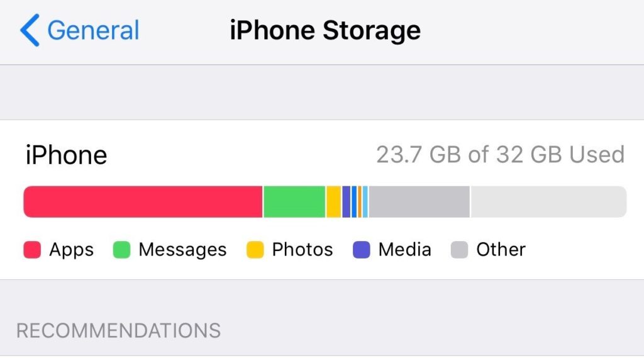The height and width of the screenshot is (358, 644).
Task: Select the red Apps segment in storage bar
Action: [143, 202]
